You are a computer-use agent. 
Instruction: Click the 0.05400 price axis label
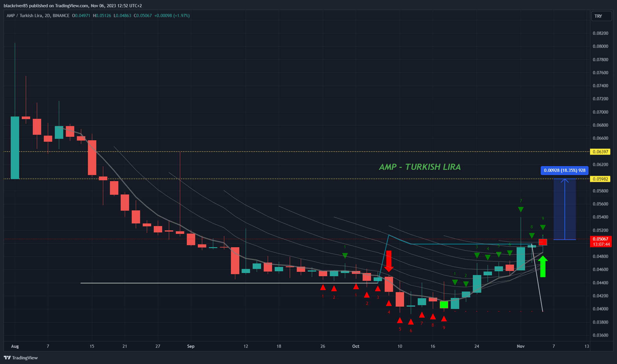600,217
